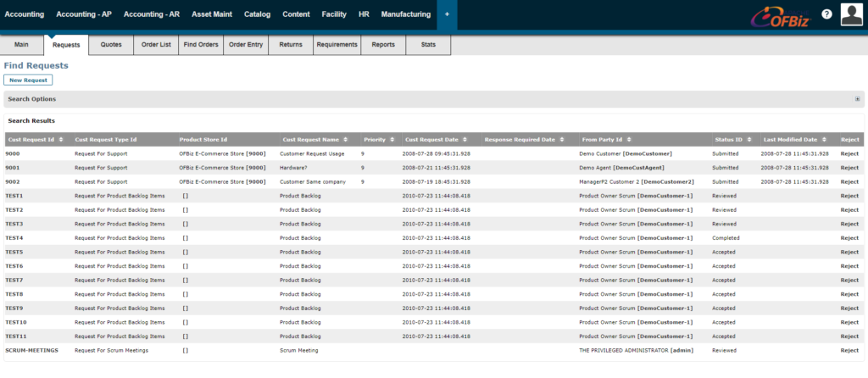Open the Accounting - AP application menu
This screenshot has height=378, width=868.
(x=84, y=14)
